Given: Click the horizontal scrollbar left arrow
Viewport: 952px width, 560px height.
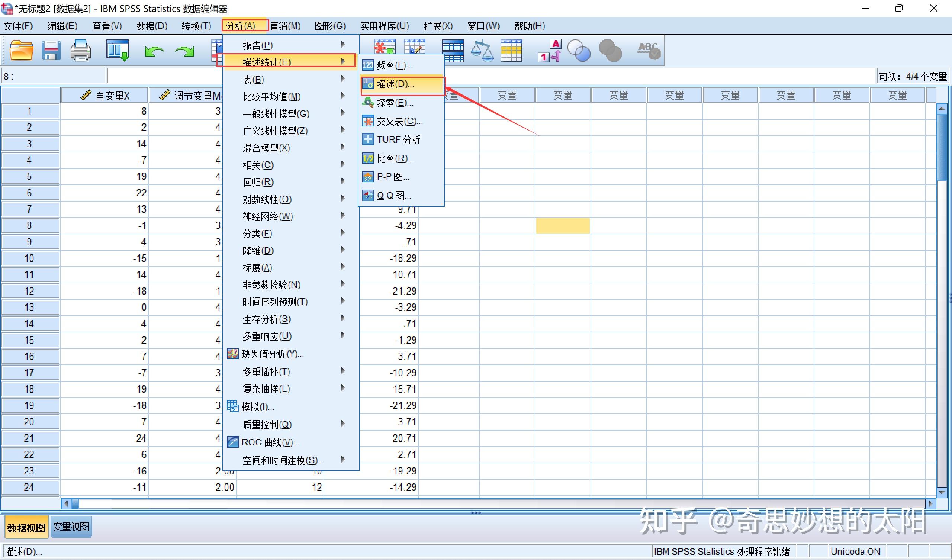Looking at the screenshot, I should 66,503.
